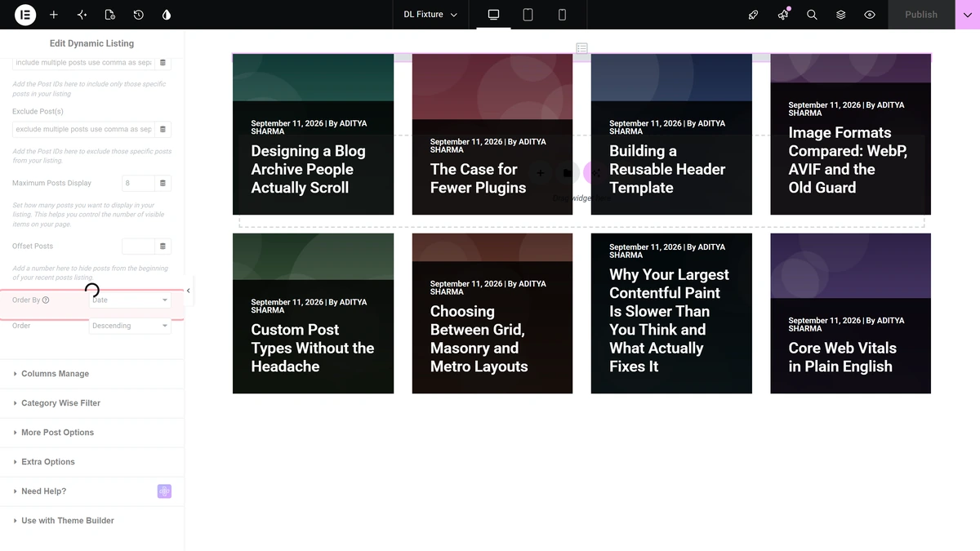Click the Maximum Posts Display number field
980x551 pixels.
coord(138,184)
